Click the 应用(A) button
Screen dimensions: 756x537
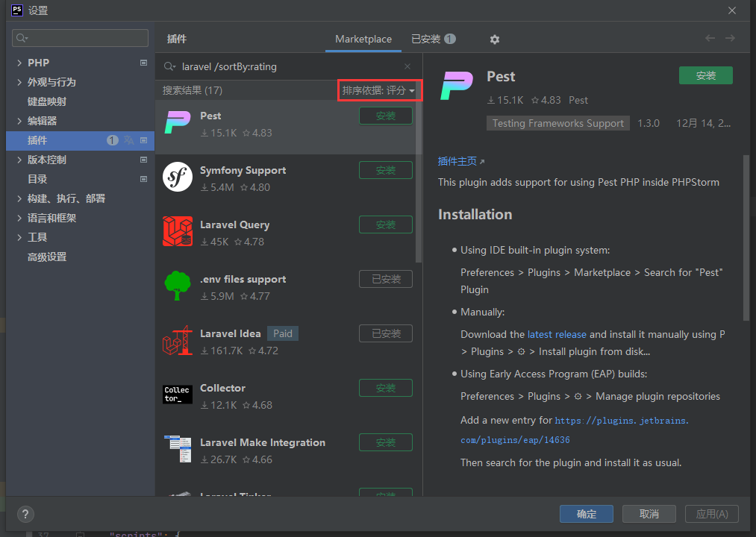pos(712,514)
